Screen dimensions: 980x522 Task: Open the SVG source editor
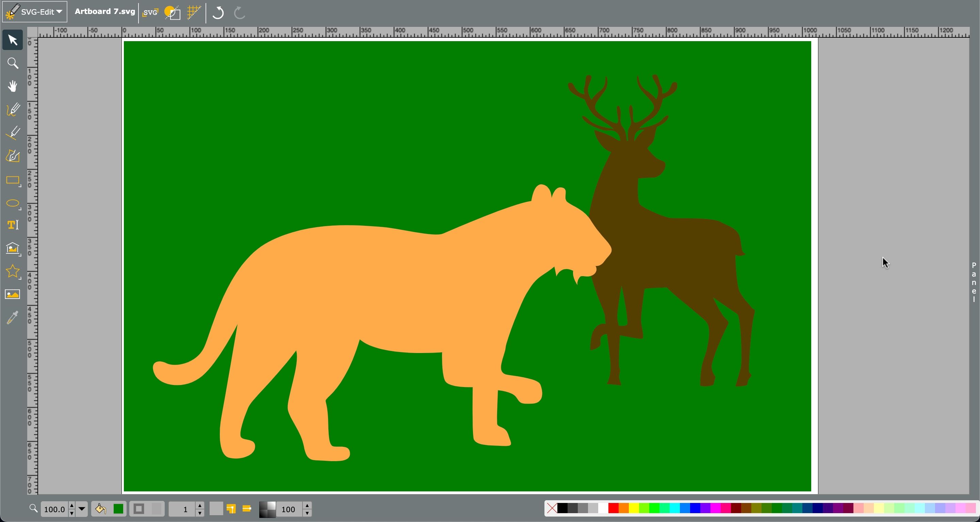coord(150,13)
